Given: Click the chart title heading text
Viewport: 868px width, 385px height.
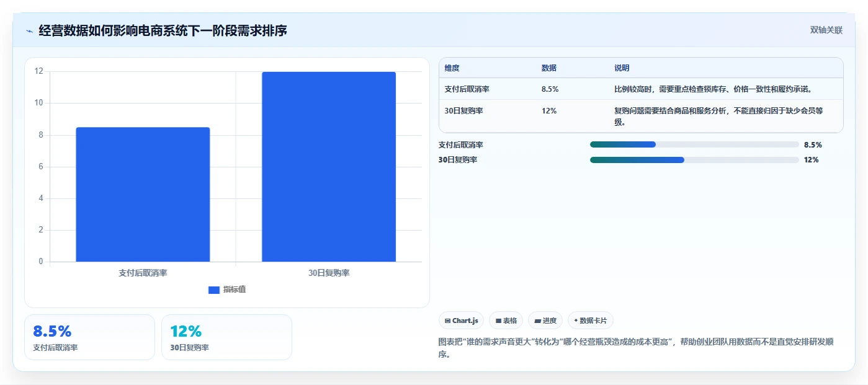Looking at the screenshot, I should point(163,30).
